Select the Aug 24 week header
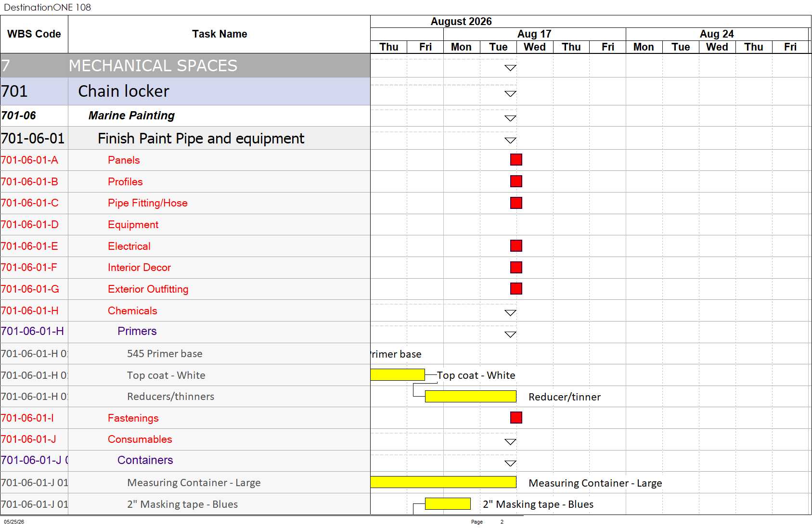The width and height of the screenshot is (812, 528). (x=717, y=34)
